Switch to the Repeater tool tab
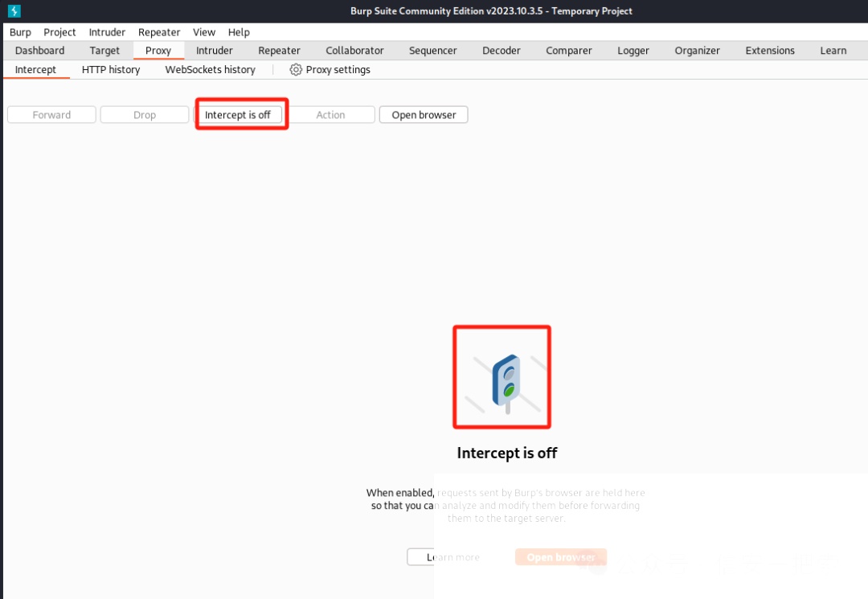Viewport: 868px width, 599px height. pyautogui.click(x=279, y=51)
